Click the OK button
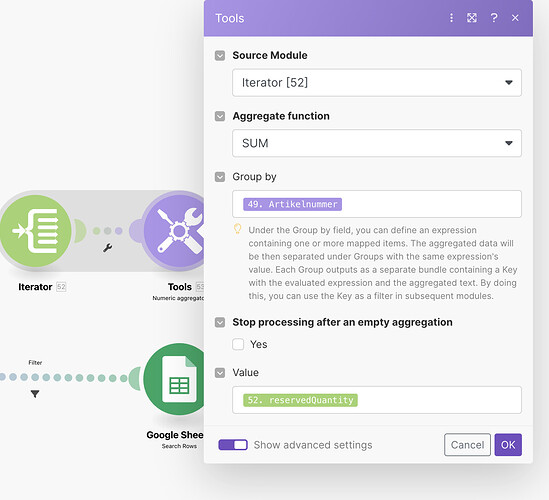 coord(508,445)
